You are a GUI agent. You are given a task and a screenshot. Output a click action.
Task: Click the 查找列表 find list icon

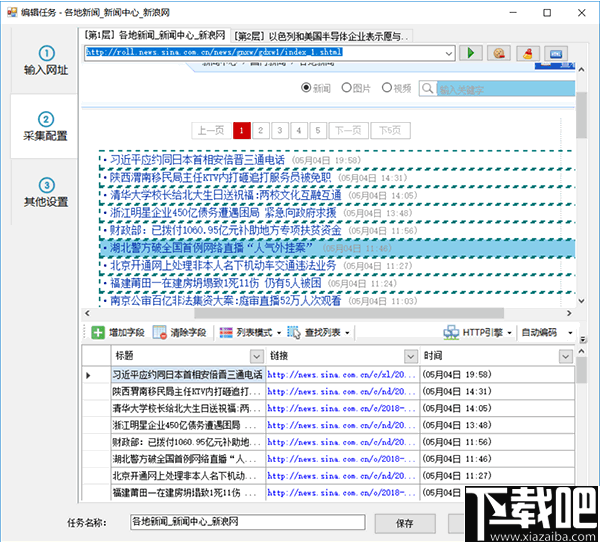point(293,332)
